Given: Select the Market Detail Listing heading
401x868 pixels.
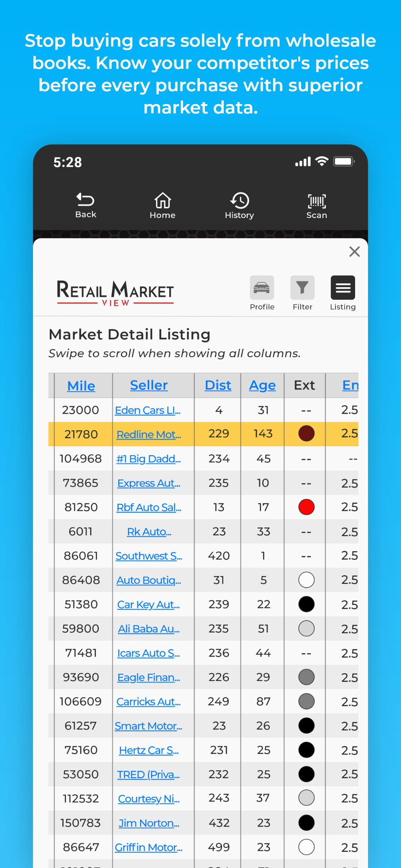Looking at the screenshot, I should (129, 335).
